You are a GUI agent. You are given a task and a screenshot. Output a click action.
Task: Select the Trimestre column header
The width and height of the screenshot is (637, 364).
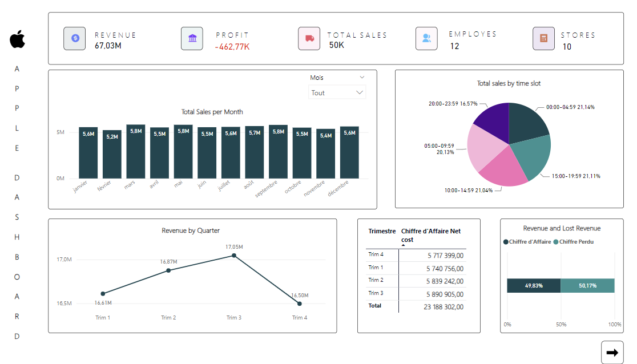click(382, 232)
